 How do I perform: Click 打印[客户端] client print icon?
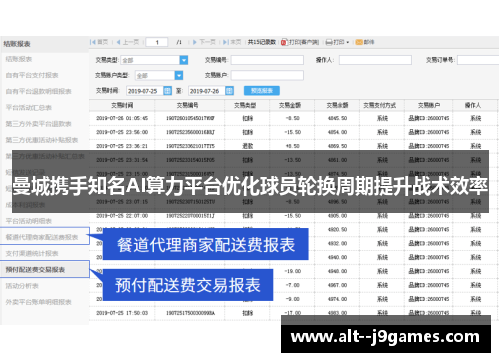(x=284, y=42)
